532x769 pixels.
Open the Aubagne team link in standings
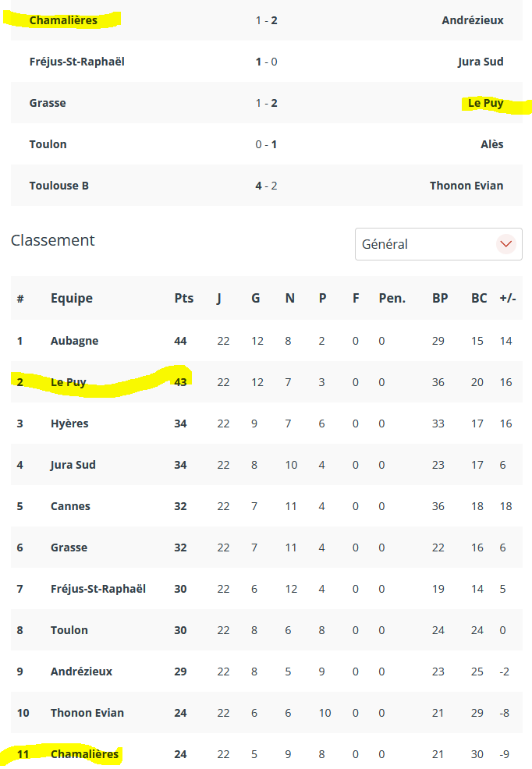click(x=75, y=341)
